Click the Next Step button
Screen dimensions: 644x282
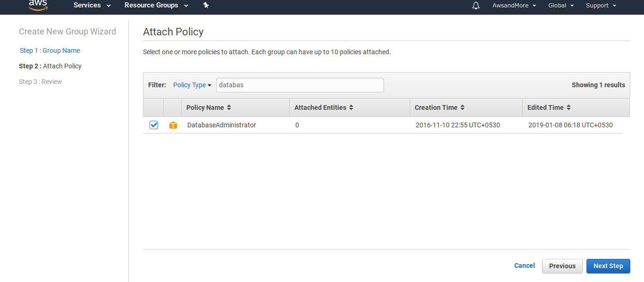click(608, 266)
